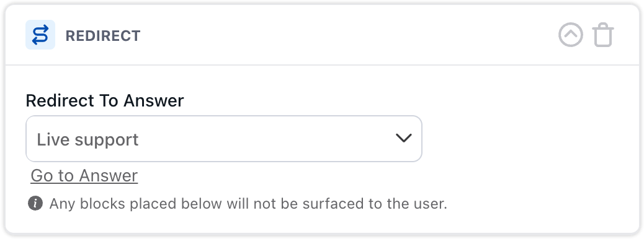Click the Live support selected value text

click(x=88, y=140)
